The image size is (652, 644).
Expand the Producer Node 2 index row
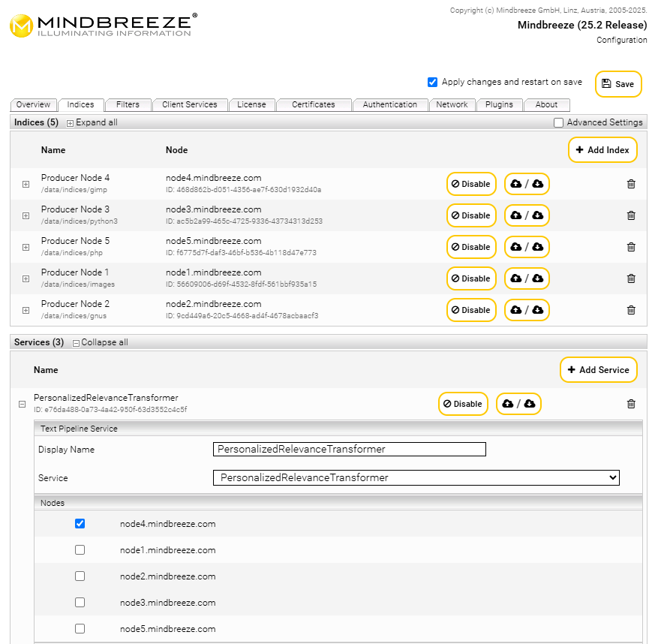(26, 310)
